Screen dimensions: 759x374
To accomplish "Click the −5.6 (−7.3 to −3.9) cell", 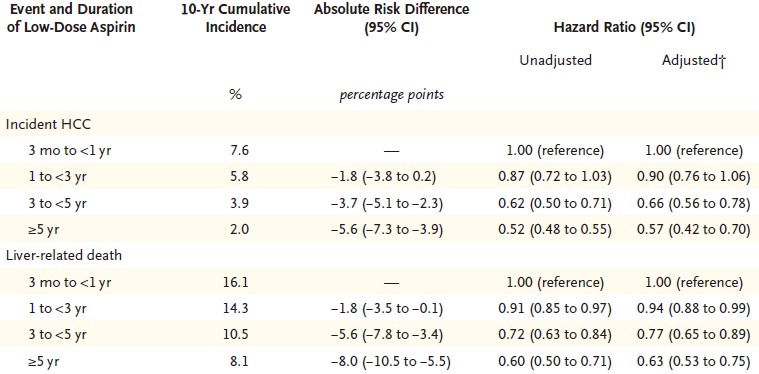I will click(387, 230).
